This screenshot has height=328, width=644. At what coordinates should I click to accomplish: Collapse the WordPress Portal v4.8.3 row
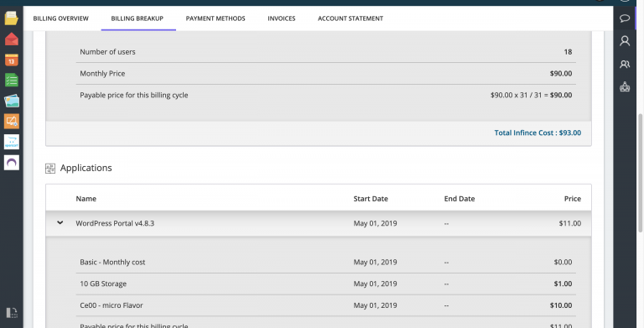point(60,223)
